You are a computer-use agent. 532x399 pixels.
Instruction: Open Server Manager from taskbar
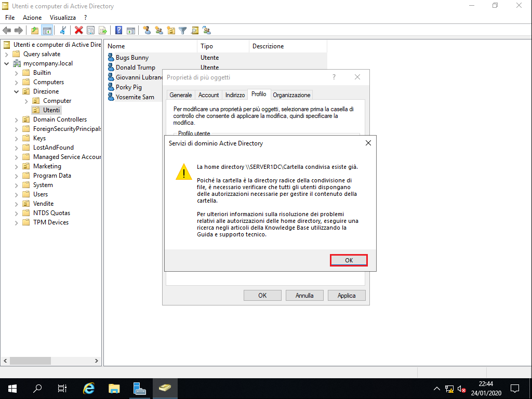pos(139,389)
